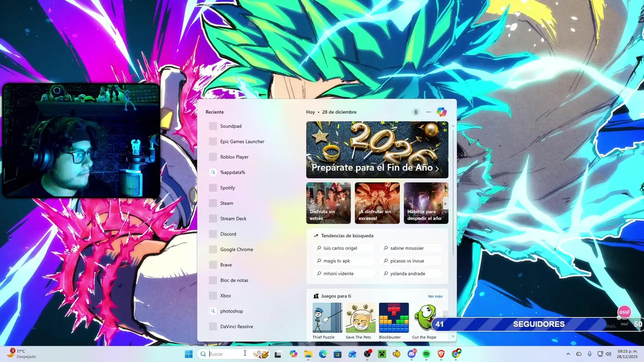The width and height of the screenshot is (644, 362).
Task: Search trending 'yolanda andrade'
Action: pos(410,274)
